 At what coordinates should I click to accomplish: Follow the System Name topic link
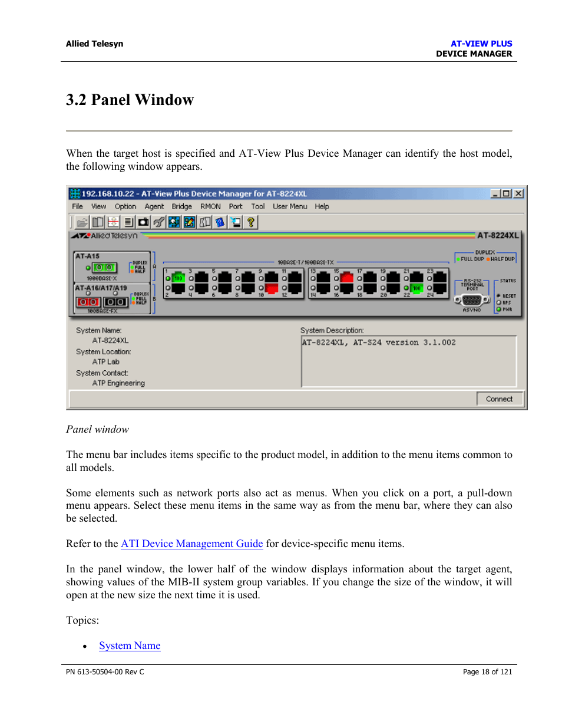click(130, 645)
